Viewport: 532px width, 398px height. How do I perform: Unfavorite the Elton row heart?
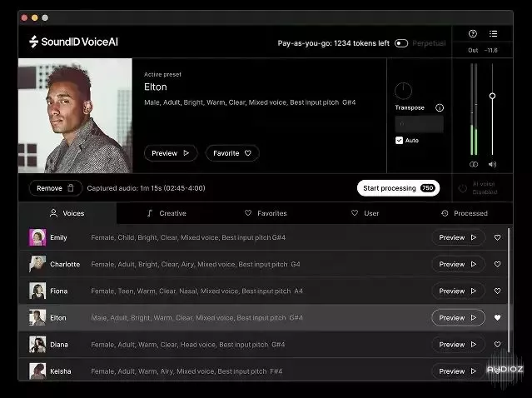(x=497, y=317)
